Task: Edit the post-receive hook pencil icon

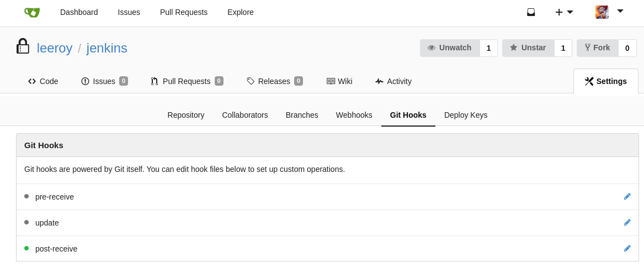Action: point(627,249)
